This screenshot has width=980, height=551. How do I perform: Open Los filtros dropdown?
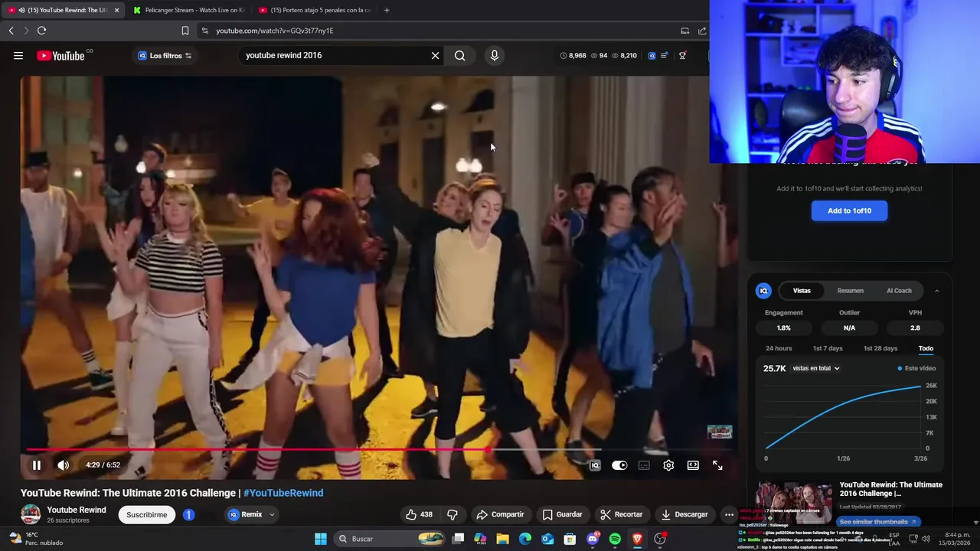[x=165, y=55]
